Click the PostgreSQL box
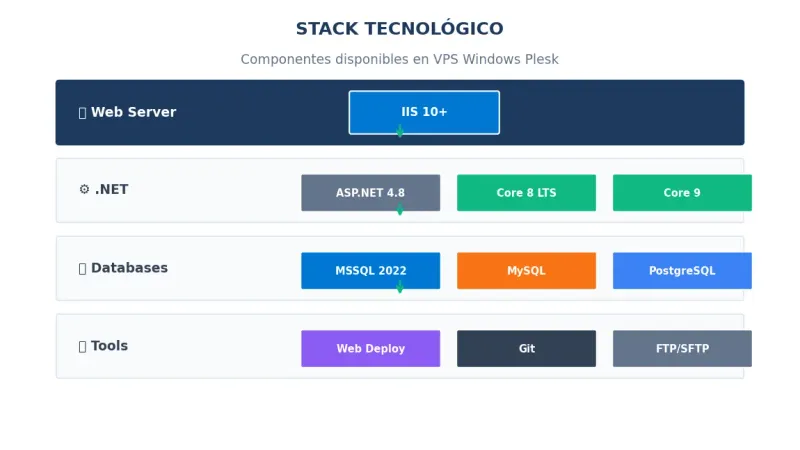This screenshot has width=800, height=450. [x=682, y=270]
